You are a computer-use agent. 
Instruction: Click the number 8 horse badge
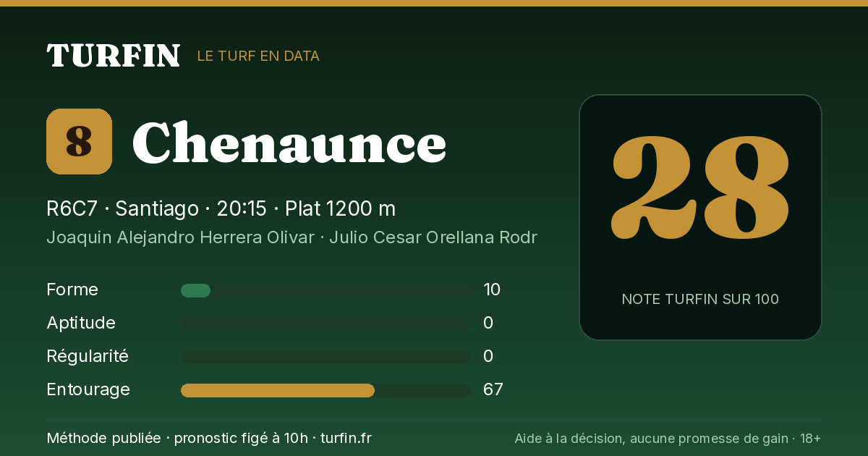(x=79, y=142)
